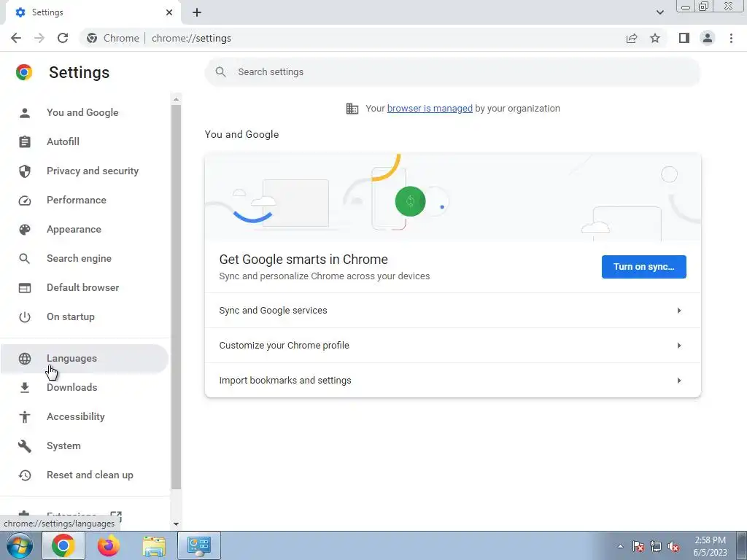747x560 pixels.
Task: Click the download arrow Downloads icon
Action: pyautogui.click(x=25, y=388)
